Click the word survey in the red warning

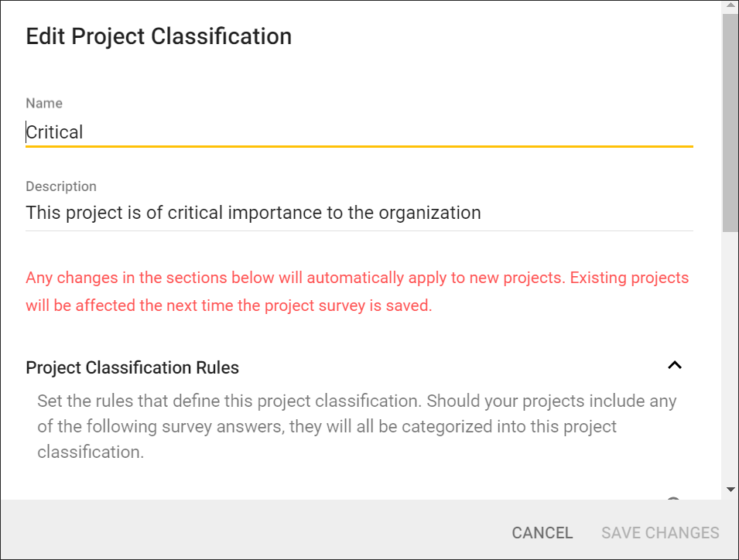[342, 306]
